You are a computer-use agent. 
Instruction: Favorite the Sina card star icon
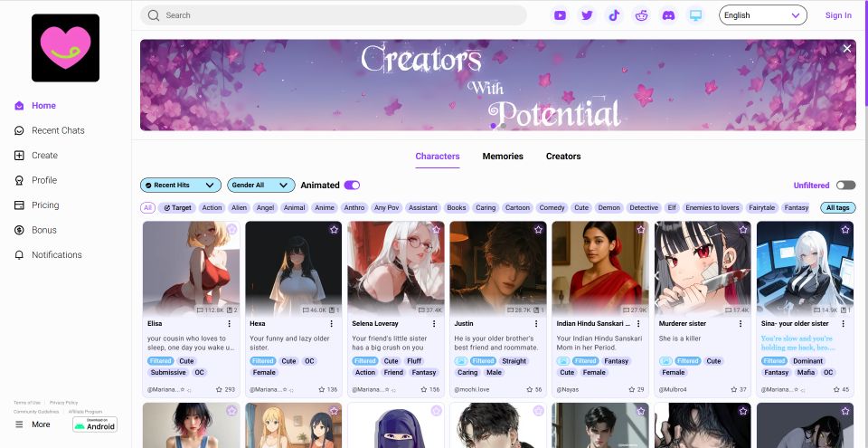[x=845, y=230]
